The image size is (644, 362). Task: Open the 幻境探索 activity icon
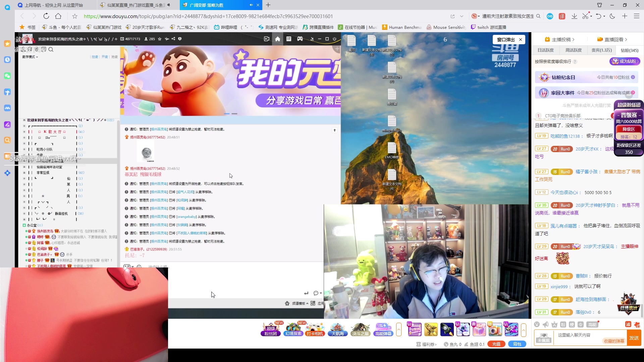coord(293,329)
